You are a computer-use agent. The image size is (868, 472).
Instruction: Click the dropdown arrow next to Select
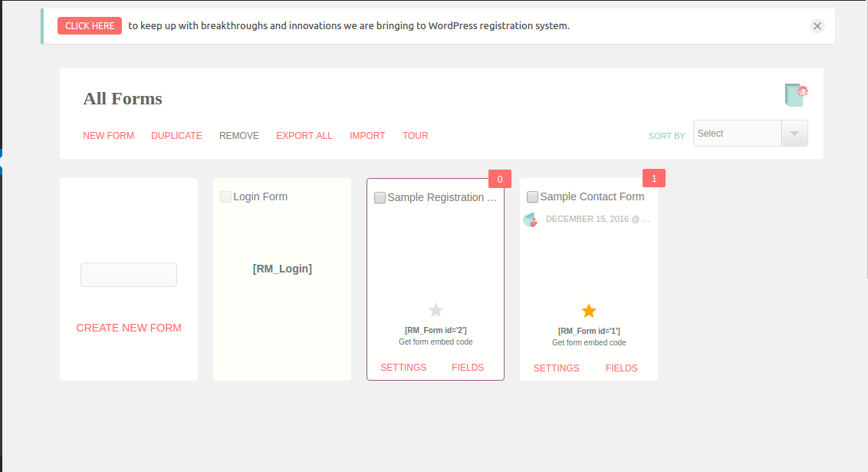[x=795, y=133]
